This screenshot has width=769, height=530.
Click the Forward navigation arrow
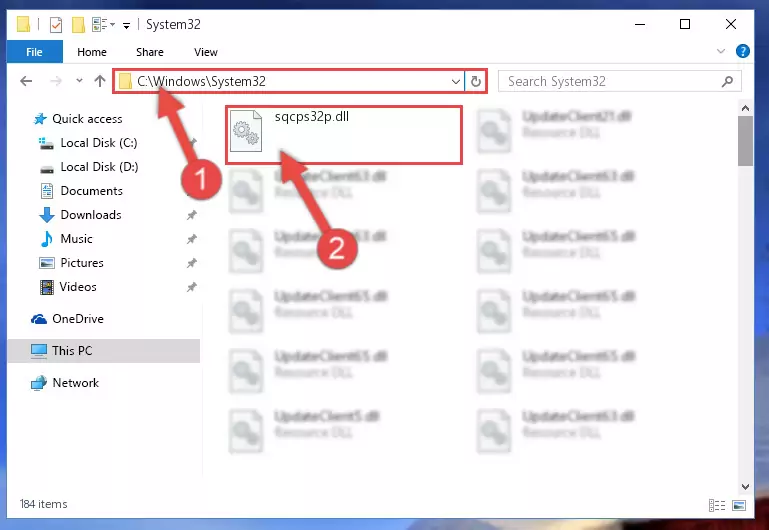coord(56,81)
